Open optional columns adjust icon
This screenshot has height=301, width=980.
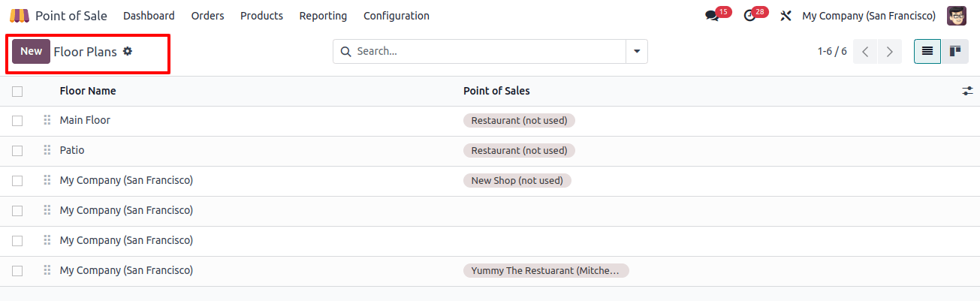tap(967, 91)
